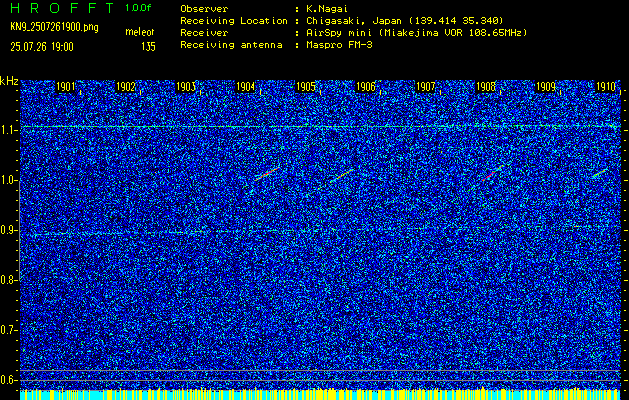Viewport: 629px width, 400px height.
Task: Click the Observer label
Action: tap(204, 8)
